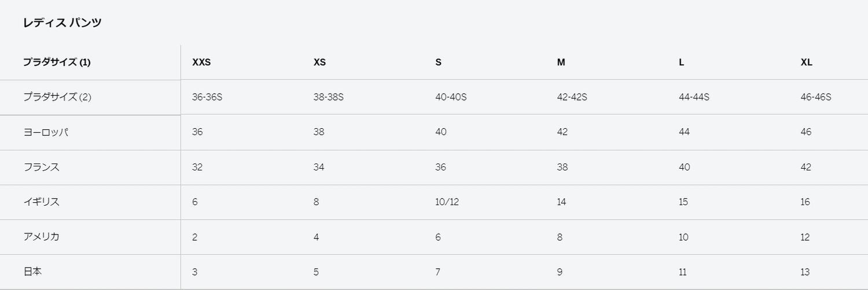The width and height of the screenshot is (868, 290).
Task: Select the イギリス row label
Action: tap(41, 202)
